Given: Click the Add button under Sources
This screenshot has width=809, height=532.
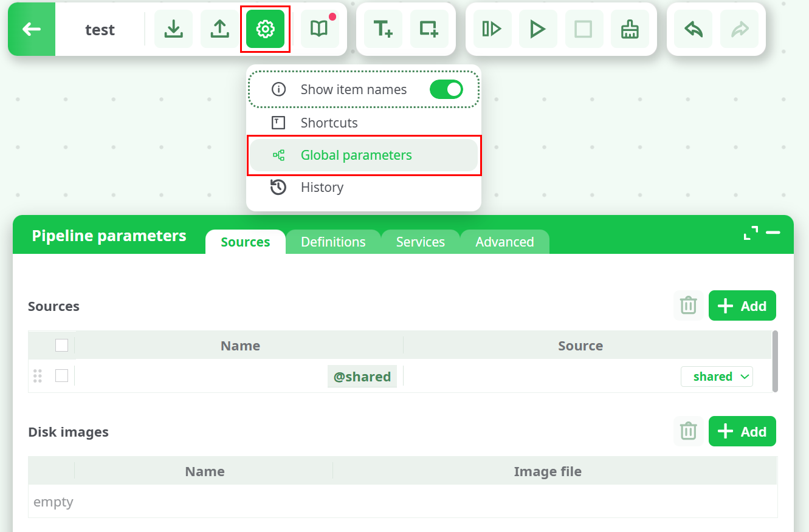Looking at the screenshot, I should (742, 305).
